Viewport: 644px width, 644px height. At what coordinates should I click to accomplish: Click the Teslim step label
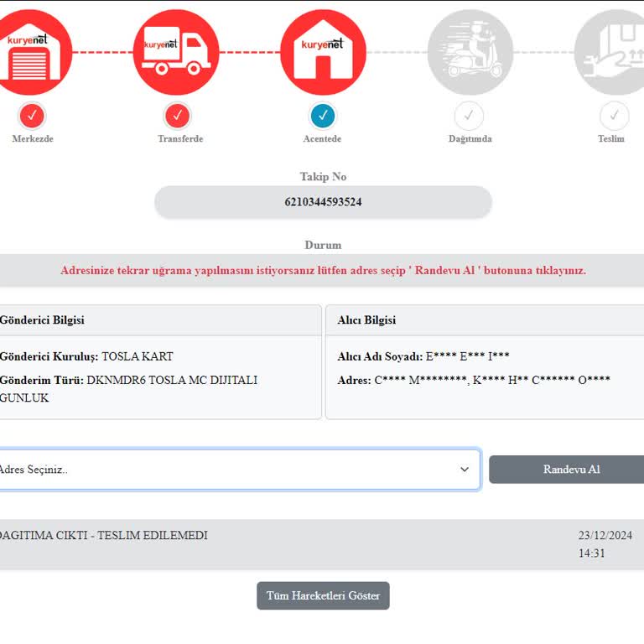pyautogui.click(x=611, y=139)
